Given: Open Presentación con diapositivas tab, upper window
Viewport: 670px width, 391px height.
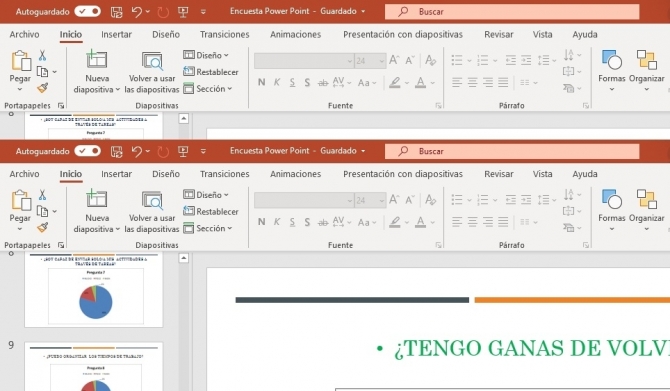Looking at the screenshot, I should (403, 35).
